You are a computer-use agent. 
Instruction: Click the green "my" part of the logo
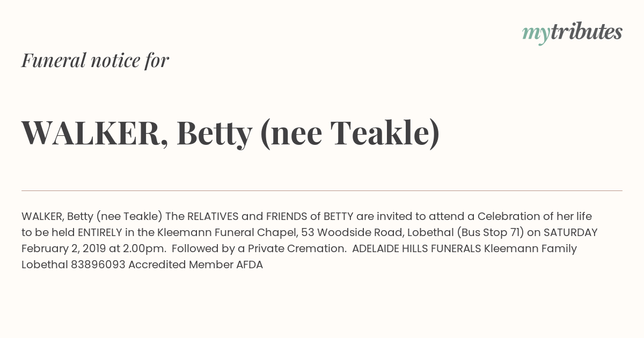click(x=536, y=35)
